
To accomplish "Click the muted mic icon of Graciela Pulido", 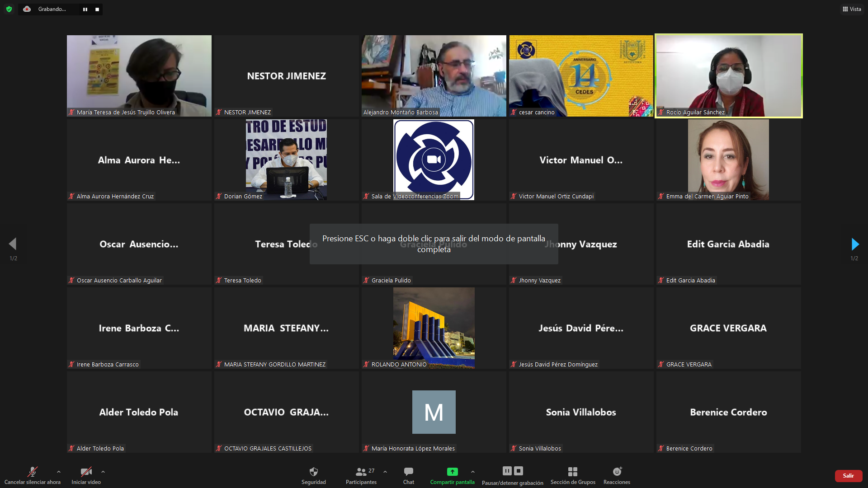I will click(x=366, y=280).
